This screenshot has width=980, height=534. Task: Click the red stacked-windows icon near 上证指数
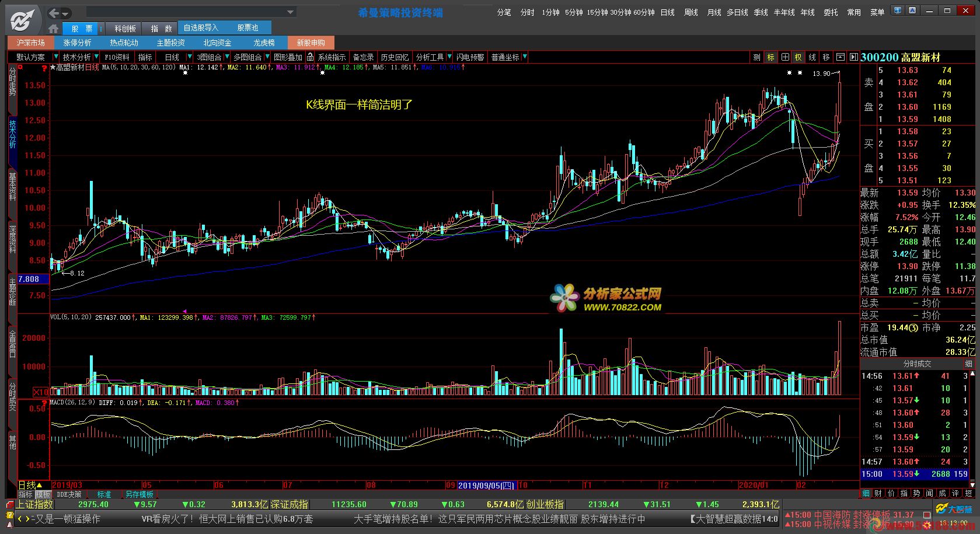point(10,504)
